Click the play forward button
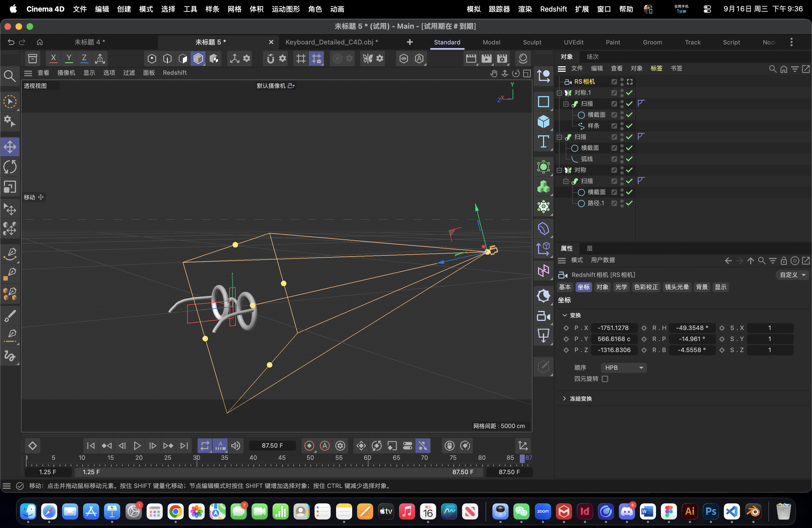 pos(137,445)
